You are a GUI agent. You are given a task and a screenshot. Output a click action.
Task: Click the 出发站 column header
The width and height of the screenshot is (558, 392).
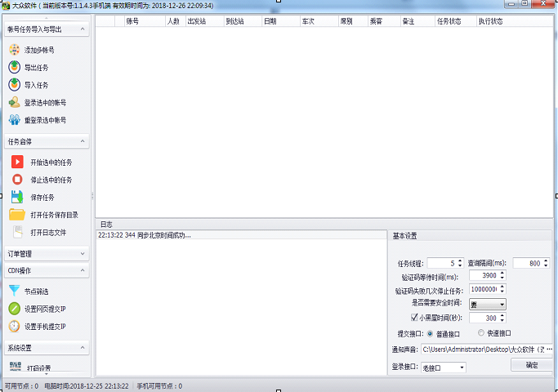[205, 21]
